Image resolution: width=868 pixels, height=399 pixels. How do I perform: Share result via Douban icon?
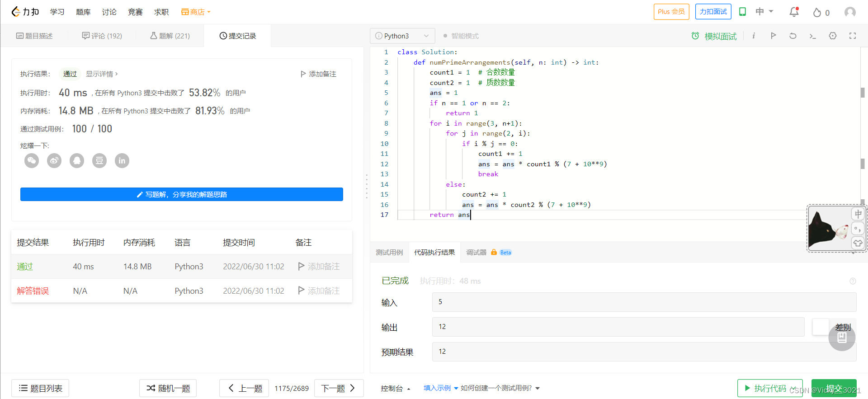(99, 160)
